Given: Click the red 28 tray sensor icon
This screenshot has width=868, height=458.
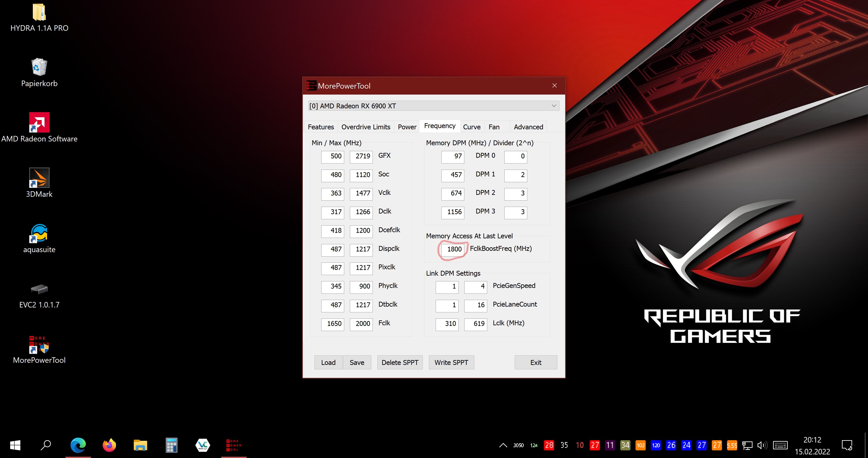Looking at the screenshot, I should pyautogui.click(x=549, y=445).
